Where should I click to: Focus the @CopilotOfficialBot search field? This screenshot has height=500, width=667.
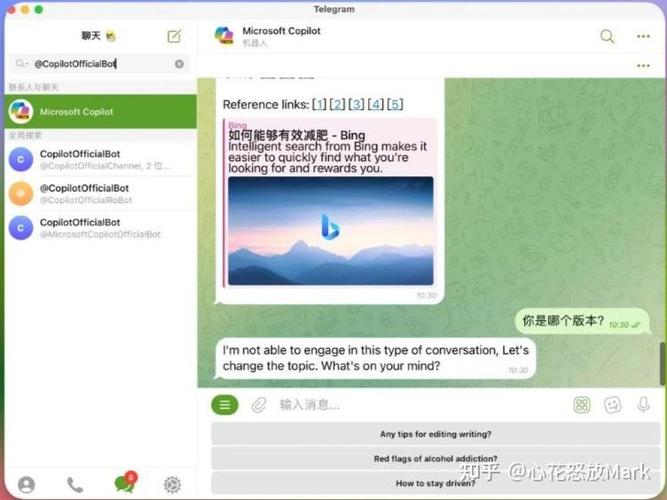[x=100, y=64]
